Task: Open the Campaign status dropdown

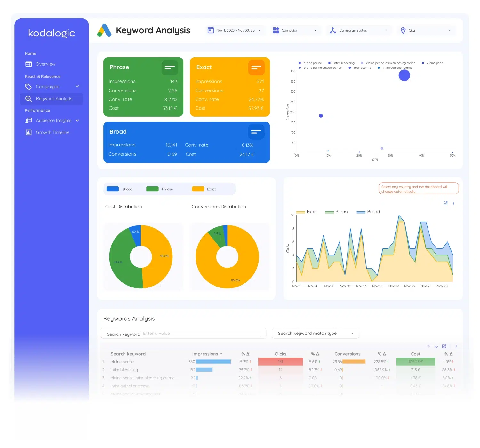Action: [x=359, y=30]
